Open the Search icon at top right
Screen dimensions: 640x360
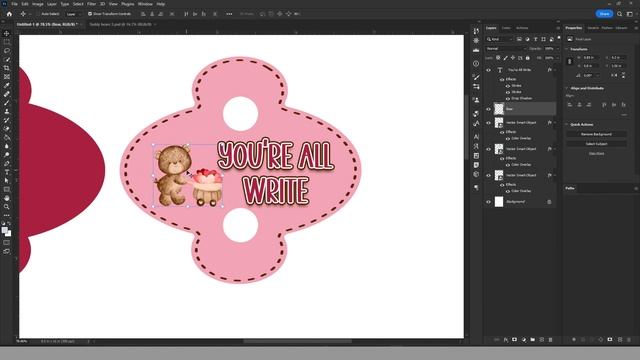620,14
